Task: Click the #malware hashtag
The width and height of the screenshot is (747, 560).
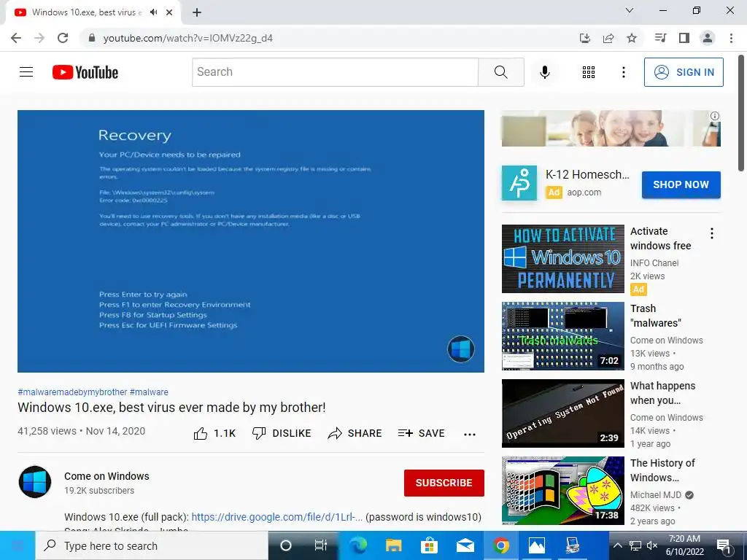Action: [149, 392]
